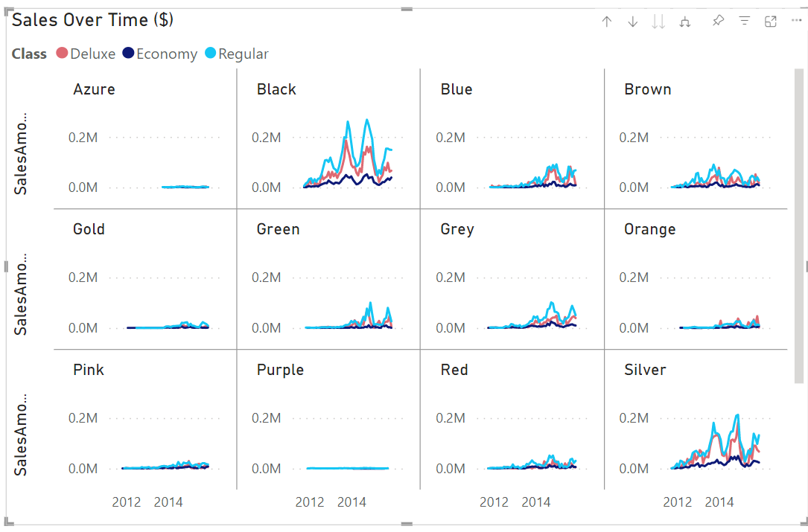Click the Black chart's line plot

[349, 155]
